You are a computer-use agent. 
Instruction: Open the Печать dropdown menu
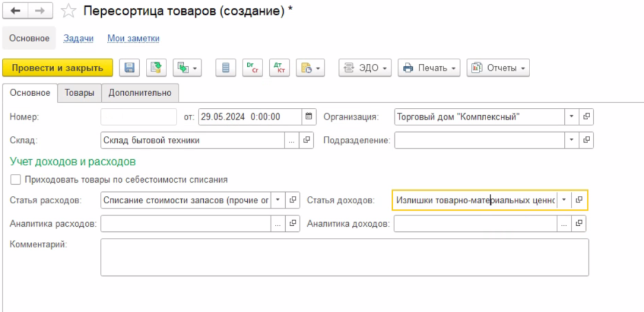(429, 68)
